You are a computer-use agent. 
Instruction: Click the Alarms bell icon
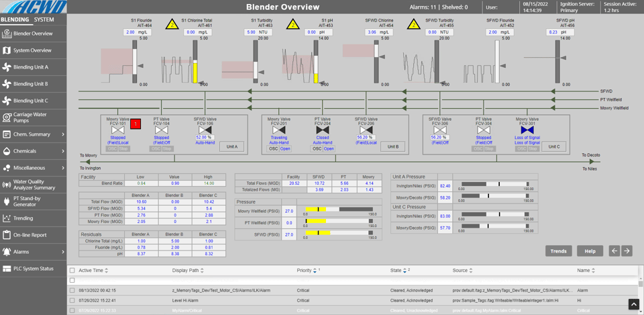[x=6, y=252]
